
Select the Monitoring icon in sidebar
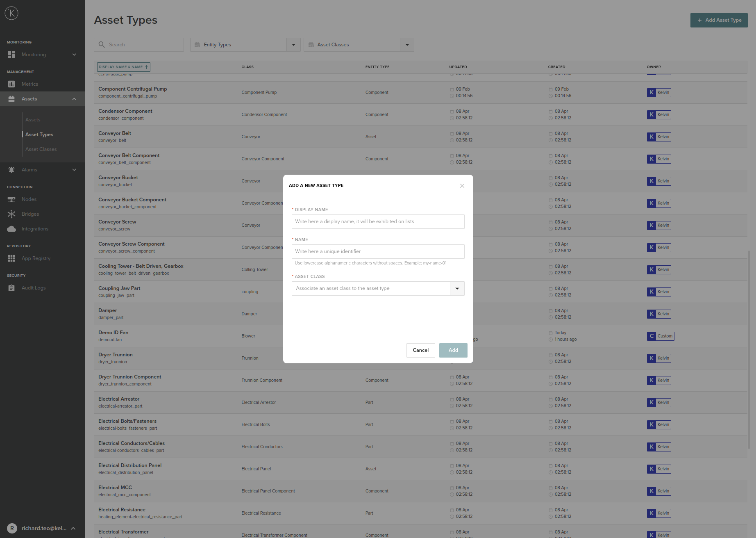click(11, 54)
